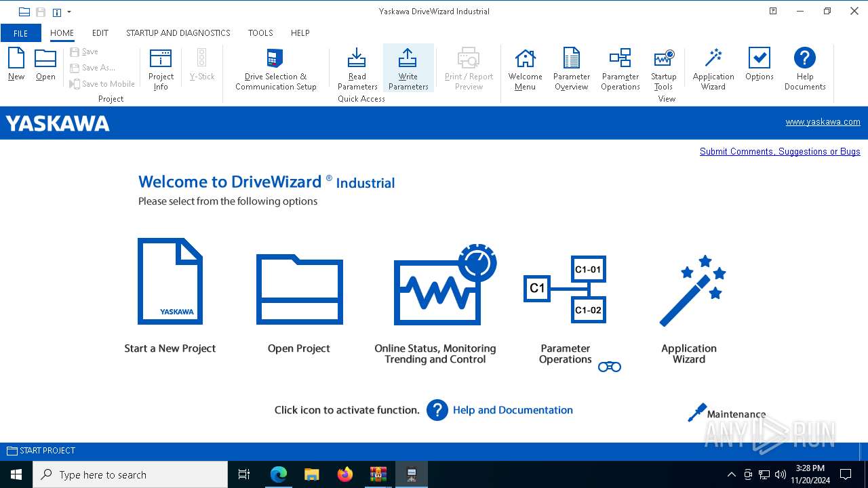Launch Microsoft Edge from the taskbar
This screenshot has width=868, height=488.
[279, 474]
